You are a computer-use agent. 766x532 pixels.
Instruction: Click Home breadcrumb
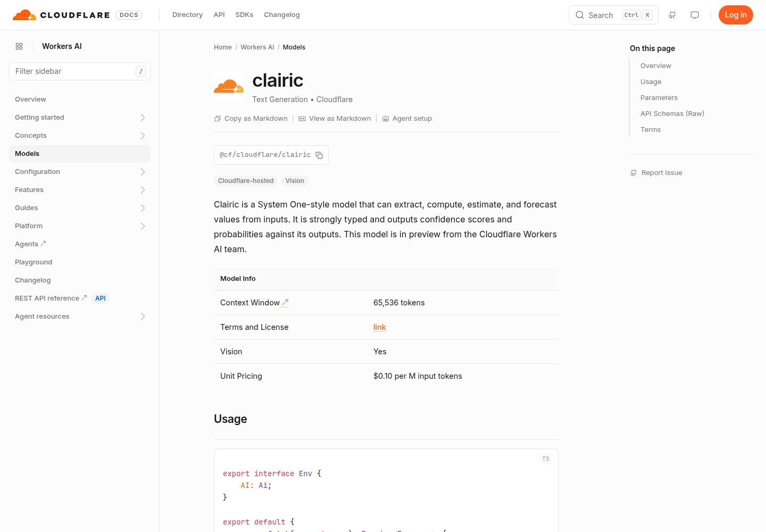click(223, 47)
